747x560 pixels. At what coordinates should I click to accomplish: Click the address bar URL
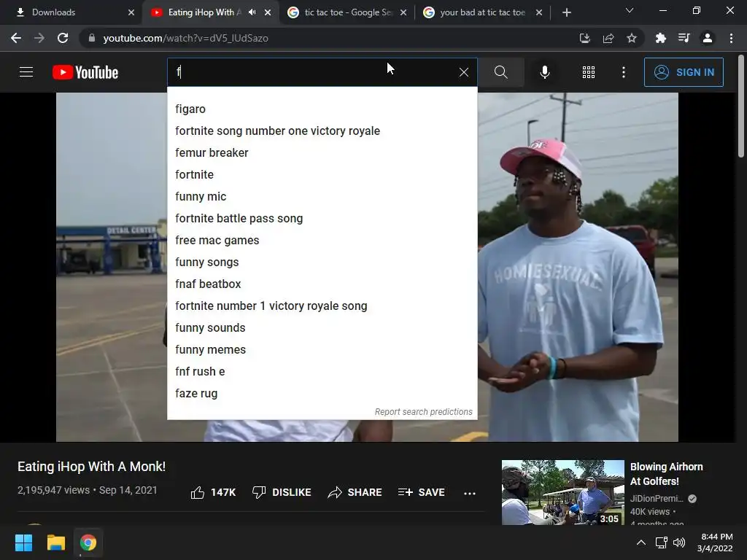(186, 38)
